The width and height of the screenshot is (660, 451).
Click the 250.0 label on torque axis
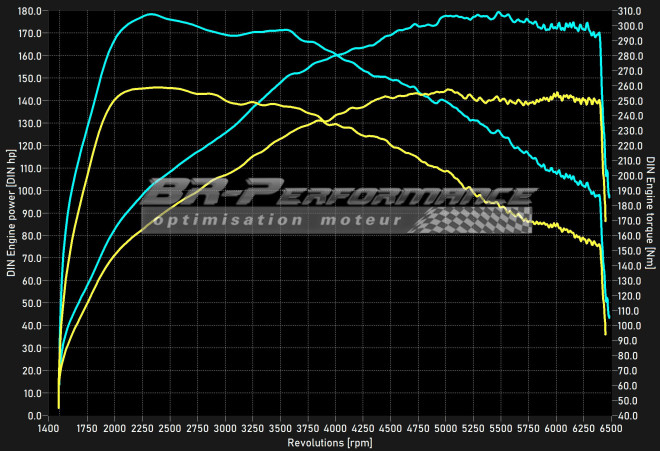click(632, 100)
